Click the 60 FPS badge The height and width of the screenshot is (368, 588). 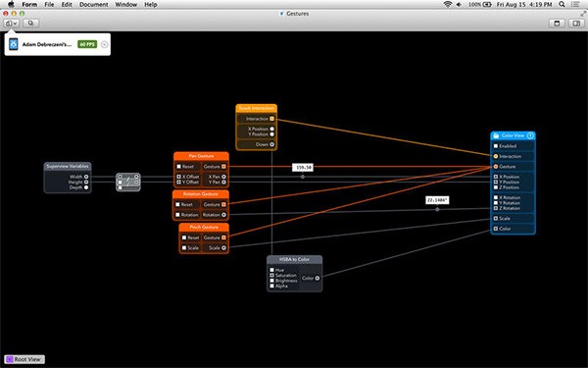(x=87, y=44)
